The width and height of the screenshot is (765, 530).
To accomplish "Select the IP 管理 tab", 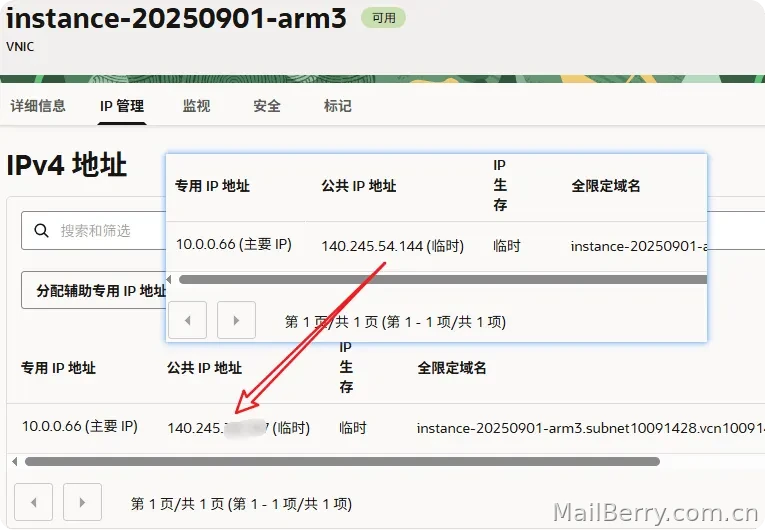I will coord(122,106).
